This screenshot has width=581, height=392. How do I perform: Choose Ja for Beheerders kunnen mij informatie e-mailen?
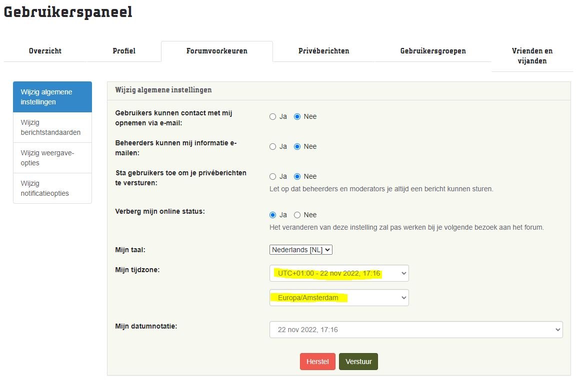[272, 147]
